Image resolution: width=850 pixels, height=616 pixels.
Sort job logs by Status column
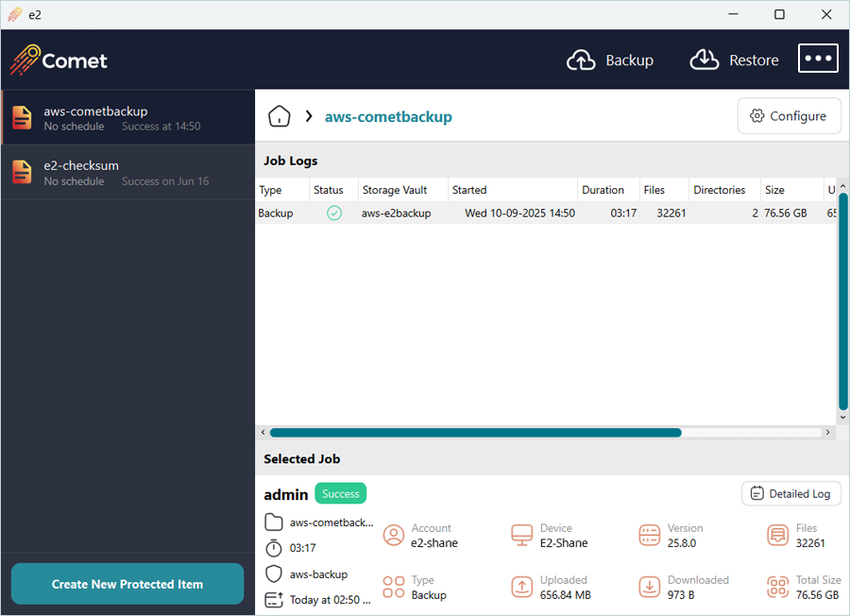pos(333,190)
